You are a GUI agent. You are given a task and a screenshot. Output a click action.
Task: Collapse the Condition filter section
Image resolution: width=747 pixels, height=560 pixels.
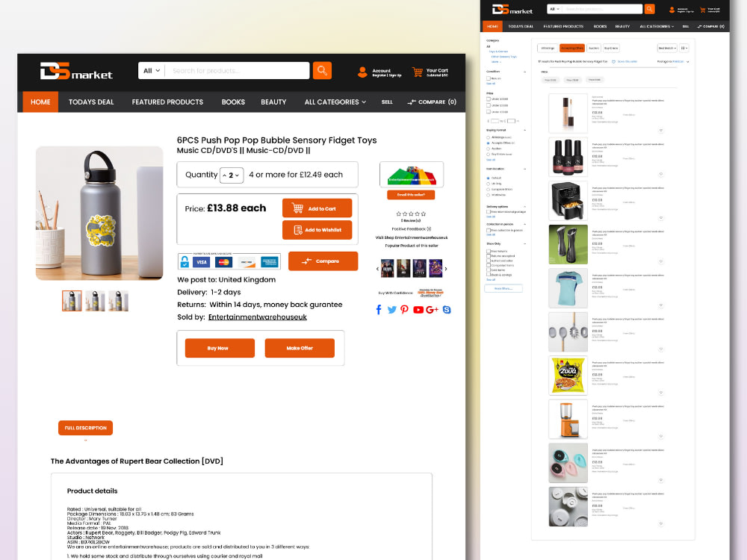(524, 72)
